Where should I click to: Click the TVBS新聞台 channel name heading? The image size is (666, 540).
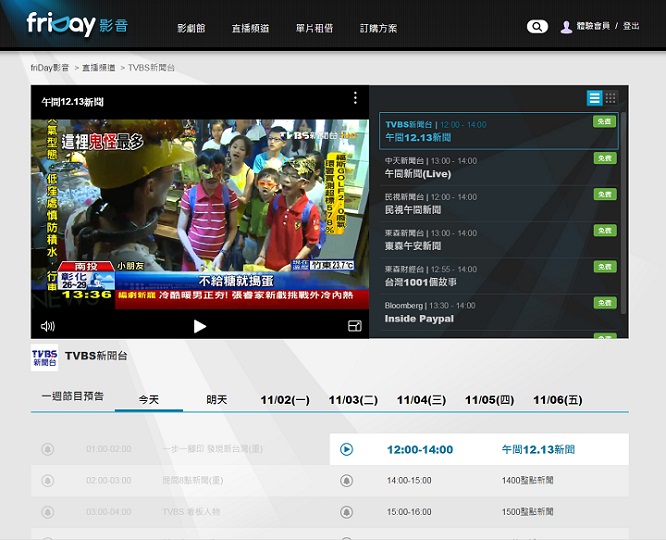pyautogui.click(x=96, y=356)
